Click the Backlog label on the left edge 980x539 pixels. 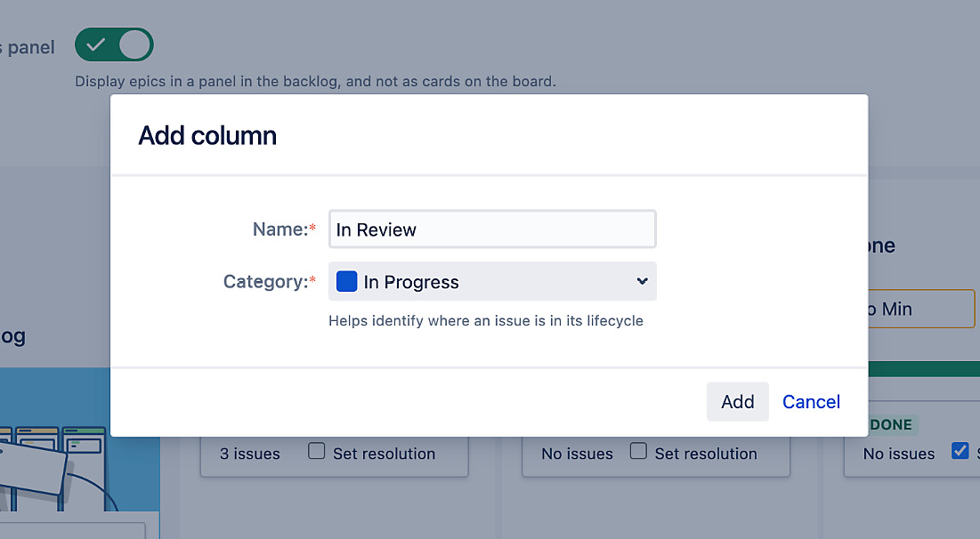coord(13,337)
